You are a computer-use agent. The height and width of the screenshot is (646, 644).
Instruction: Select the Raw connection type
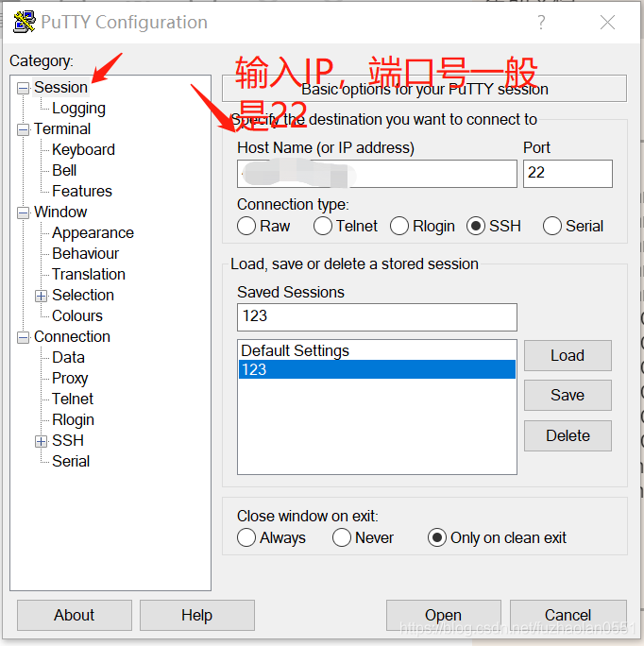pos(246,226)
